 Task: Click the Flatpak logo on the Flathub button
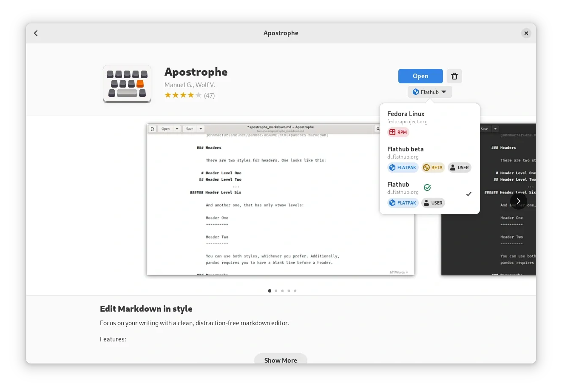coord(415,92)
